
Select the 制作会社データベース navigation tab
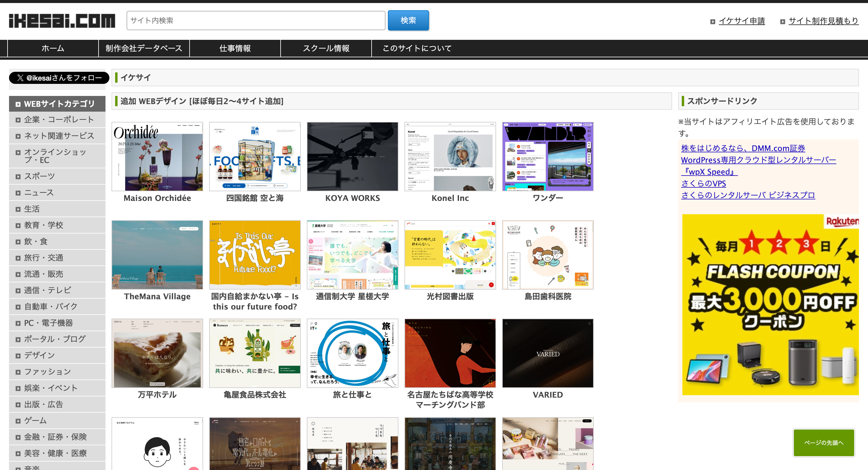click(x=144, y=48)
